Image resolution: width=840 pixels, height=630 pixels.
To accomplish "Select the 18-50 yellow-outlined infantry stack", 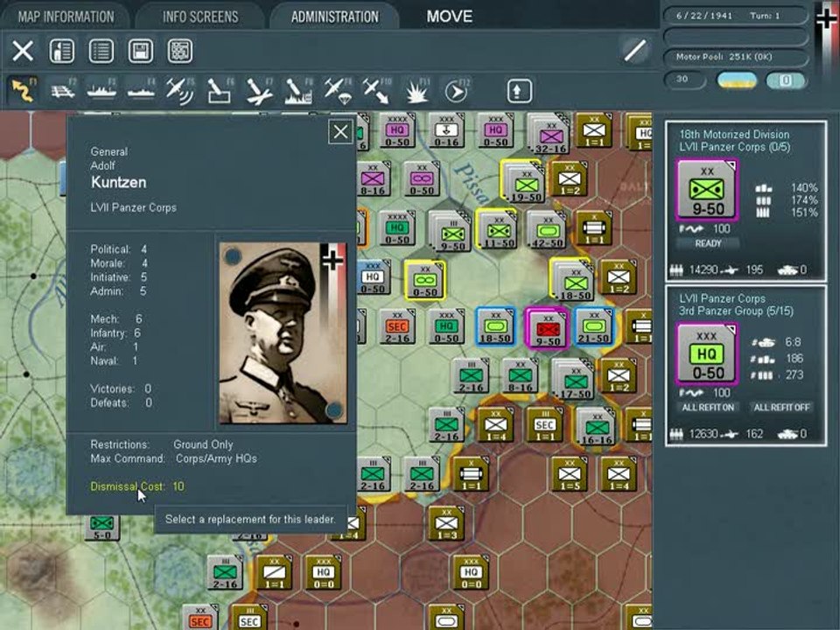I will tap(572, 281).
